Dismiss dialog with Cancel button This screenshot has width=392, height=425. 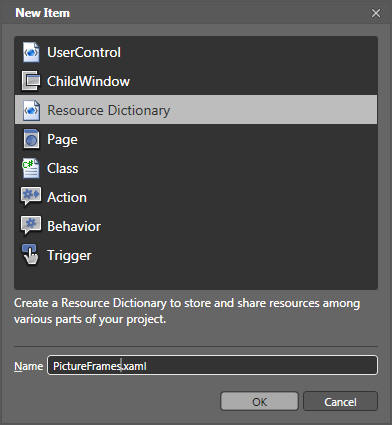(340, 401)
